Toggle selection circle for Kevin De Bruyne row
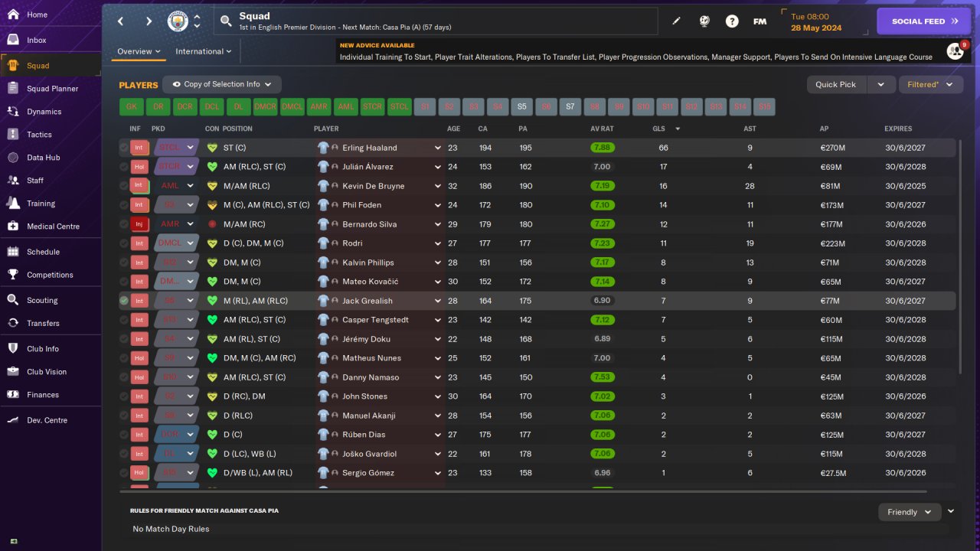Screen dimensions: 980x551 click(x=124, y=186)
